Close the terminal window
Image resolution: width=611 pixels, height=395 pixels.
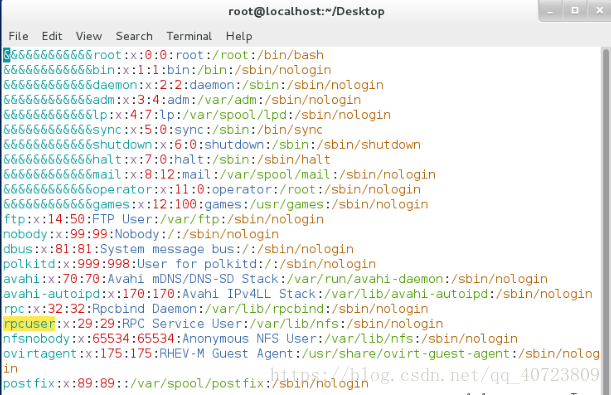pyautogui.click(x=599, y=11)
